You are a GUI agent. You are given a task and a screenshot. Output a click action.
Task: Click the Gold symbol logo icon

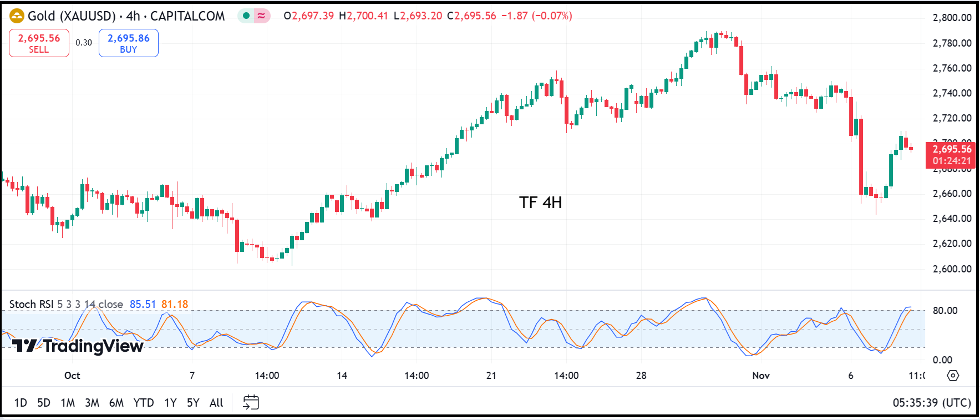[x=17, y=16]
